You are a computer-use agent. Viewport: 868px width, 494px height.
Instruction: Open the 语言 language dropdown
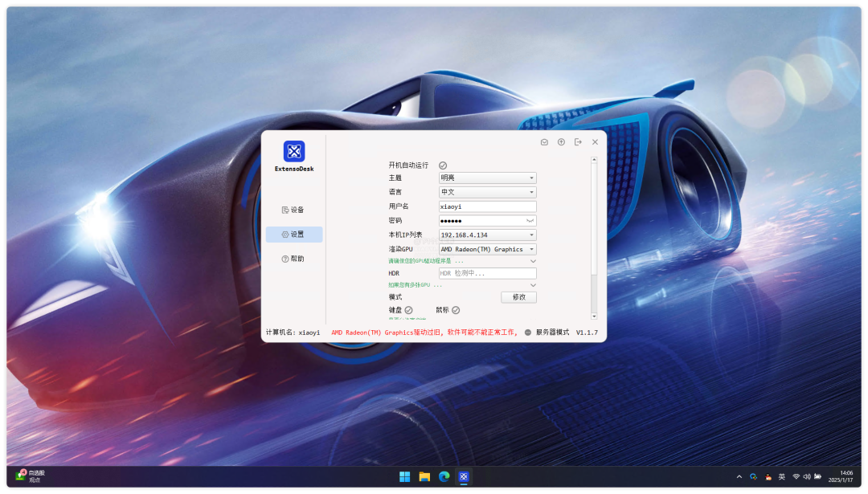click(488, 192)
